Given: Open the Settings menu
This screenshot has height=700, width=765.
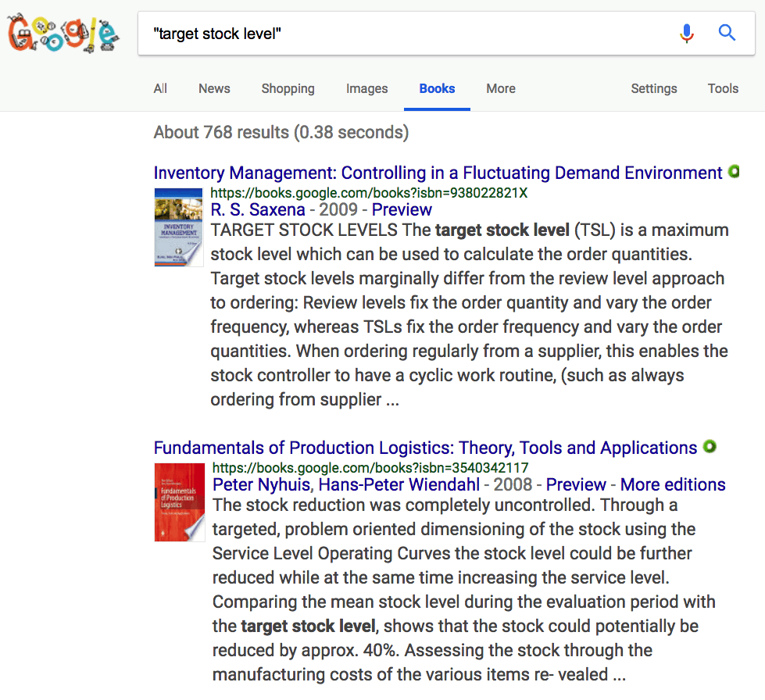Looking at the screenshot, I should point(654,89).
